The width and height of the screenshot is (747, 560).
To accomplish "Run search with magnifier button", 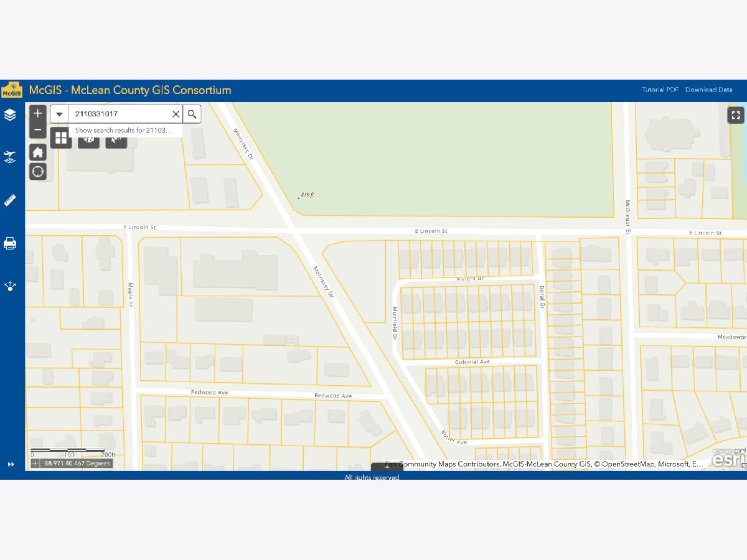I will click(x=192, y=114).
